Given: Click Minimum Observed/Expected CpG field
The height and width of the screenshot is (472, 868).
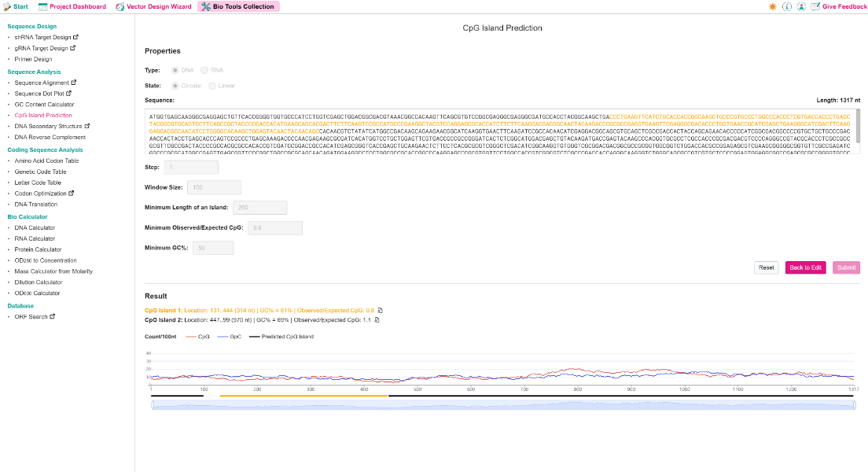Looking at the screenshot, I should pos(275,227).
